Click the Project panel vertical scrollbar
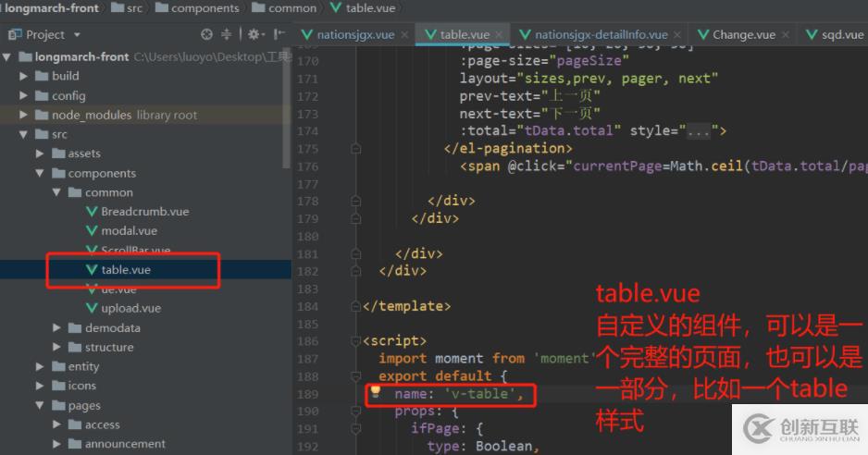This screenshot has width=868, height=455. 286,108
